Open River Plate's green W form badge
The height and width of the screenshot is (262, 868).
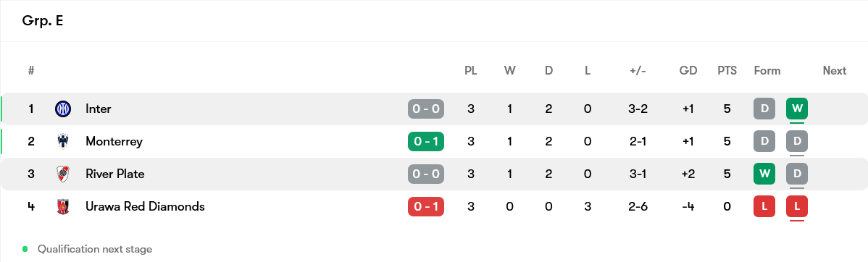pos(764,174)
